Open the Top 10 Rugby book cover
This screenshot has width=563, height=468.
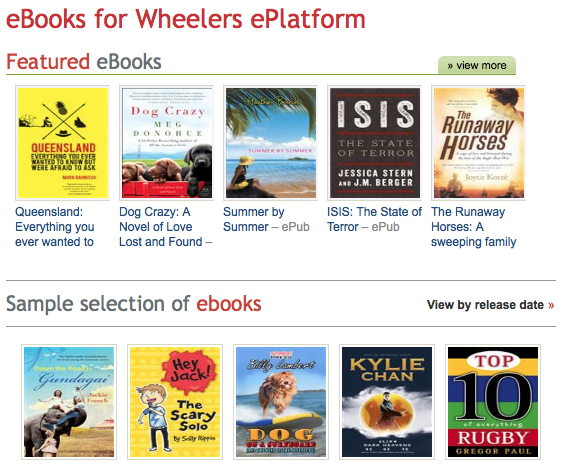click(493, 402)
